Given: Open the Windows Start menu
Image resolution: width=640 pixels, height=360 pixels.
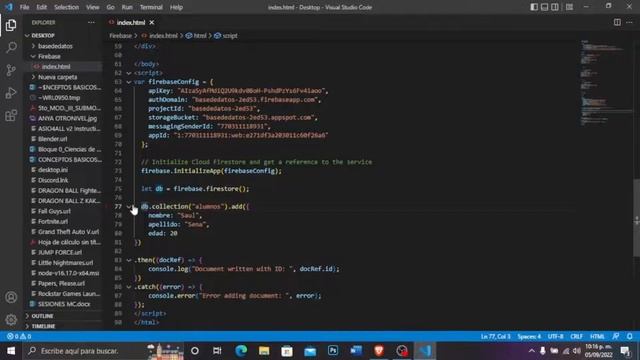Looking at the screenshot, I should tap(11, 351).
